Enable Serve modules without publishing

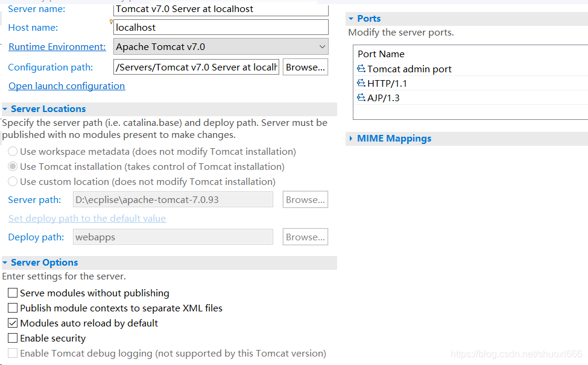13,293
